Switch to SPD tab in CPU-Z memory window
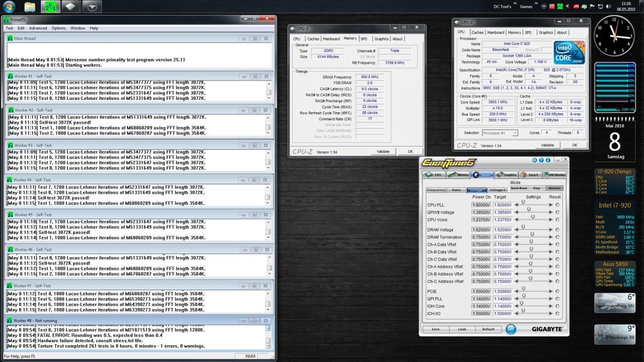Viewport: 644px width, 362px height. [x=364, y=39]
